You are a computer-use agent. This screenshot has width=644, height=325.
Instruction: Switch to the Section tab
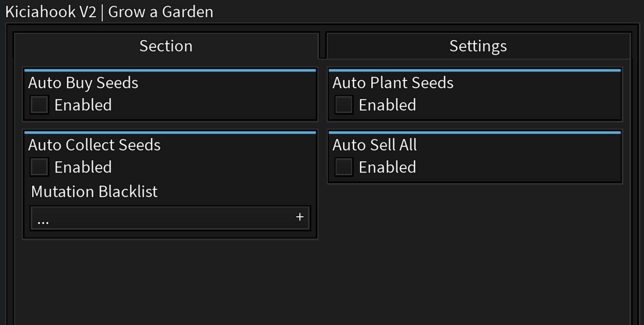166,46
